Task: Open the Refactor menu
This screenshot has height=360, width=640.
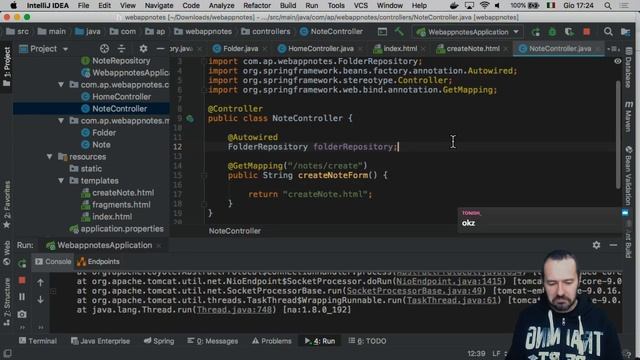Action: click(x=257, y=5)
